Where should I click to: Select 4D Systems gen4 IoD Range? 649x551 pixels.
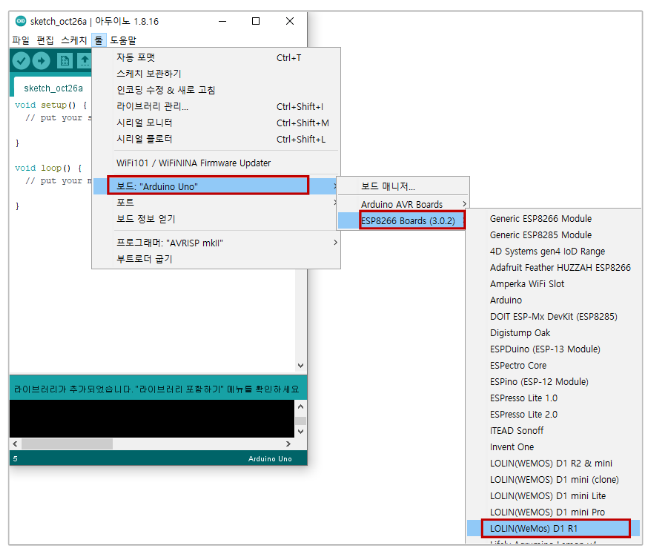554,251
